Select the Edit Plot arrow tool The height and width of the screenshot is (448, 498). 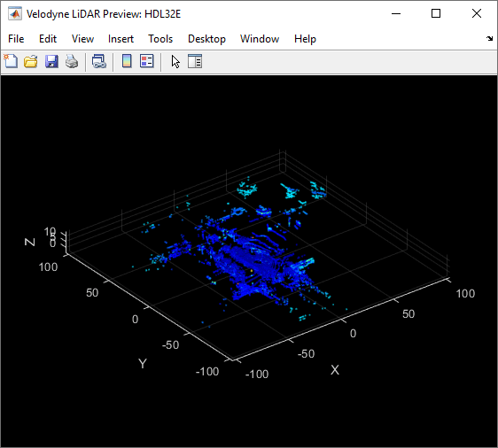[x=175, y=61]
